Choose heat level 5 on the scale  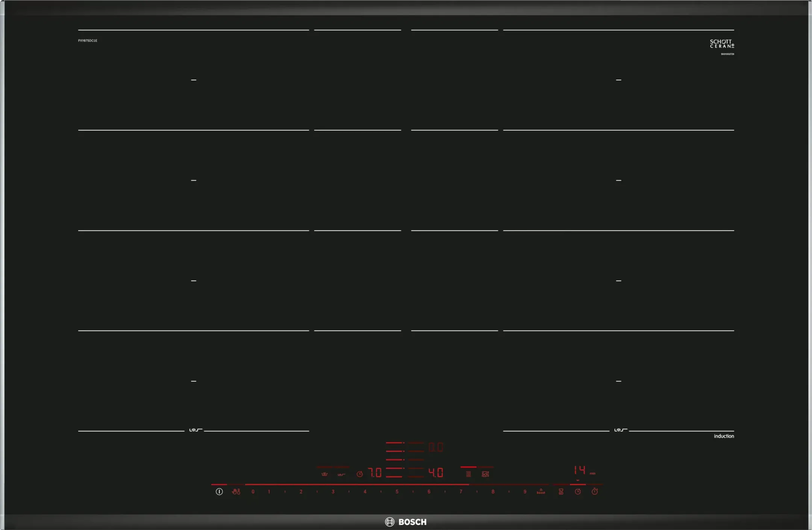tap(397, 491)
